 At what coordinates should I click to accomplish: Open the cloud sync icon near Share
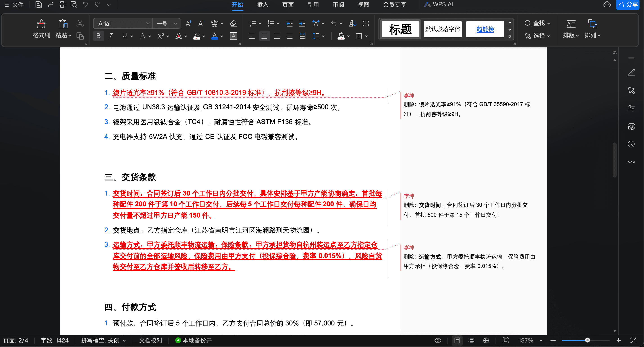[607, 4]
